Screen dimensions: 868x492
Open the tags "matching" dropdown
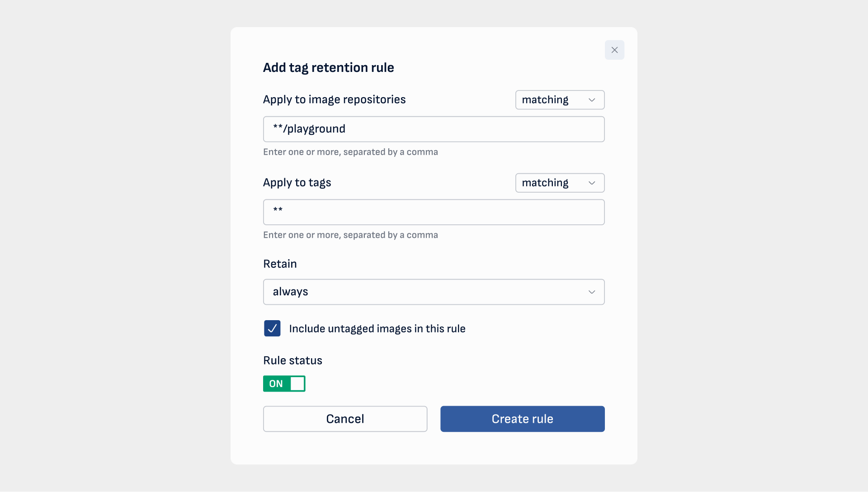tap(559, 183)
